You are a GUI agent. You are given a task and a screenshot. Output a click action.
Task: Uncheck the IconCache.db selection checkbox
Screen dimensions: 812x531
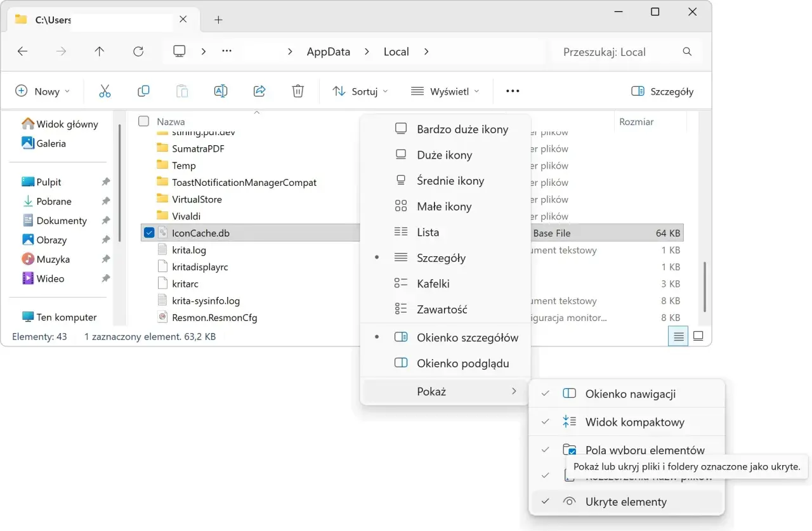point(148,233)
